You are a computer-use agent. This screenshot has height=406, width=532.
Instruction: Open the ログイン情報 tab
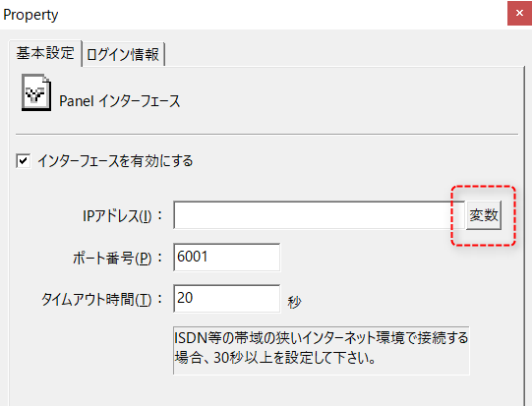pos(123,54)
